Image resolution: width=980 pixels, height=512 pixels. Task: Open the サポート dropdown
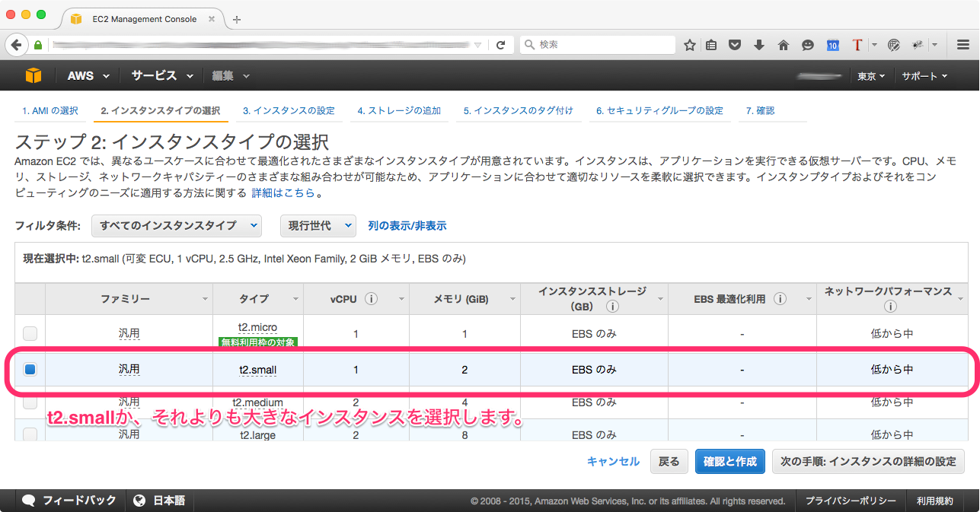(924, 76)
